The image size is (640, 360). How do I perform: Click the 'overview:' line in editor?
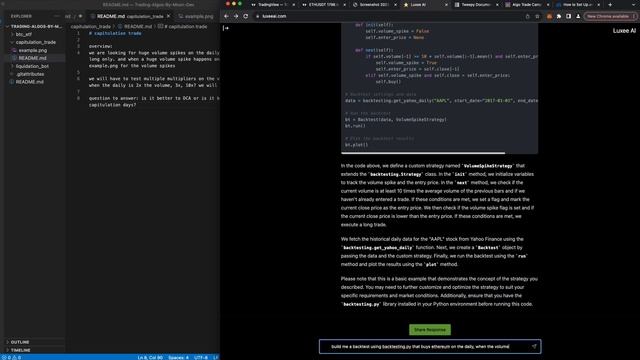100,47
